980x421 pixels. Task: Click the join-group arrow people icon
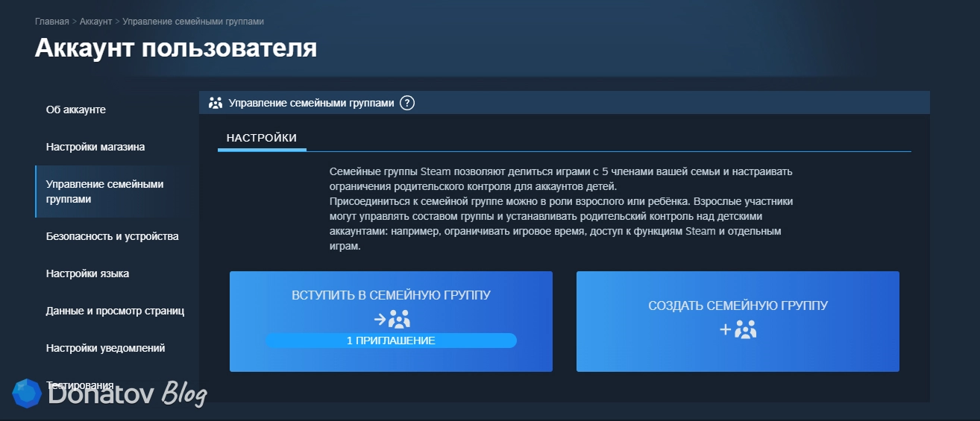tap(392, 320)
